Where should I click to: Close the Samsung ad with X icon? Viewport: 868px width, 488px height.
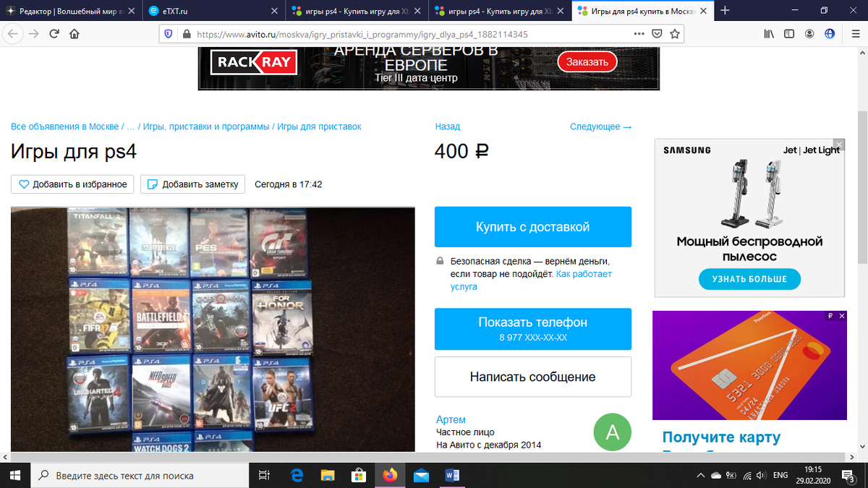838,144
